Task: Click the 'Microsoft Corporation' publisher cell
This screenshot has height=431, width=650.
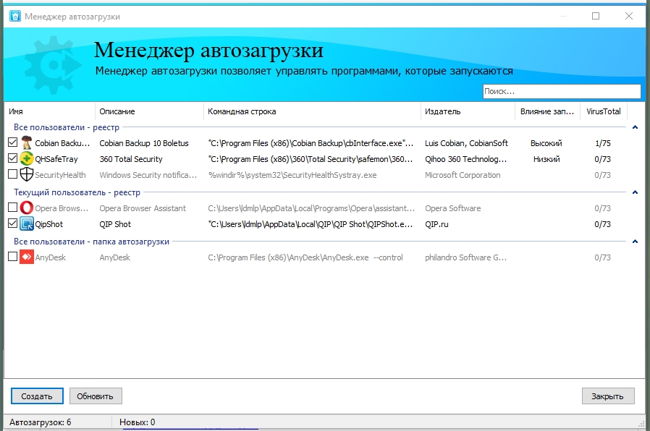Action: point(462,175)
